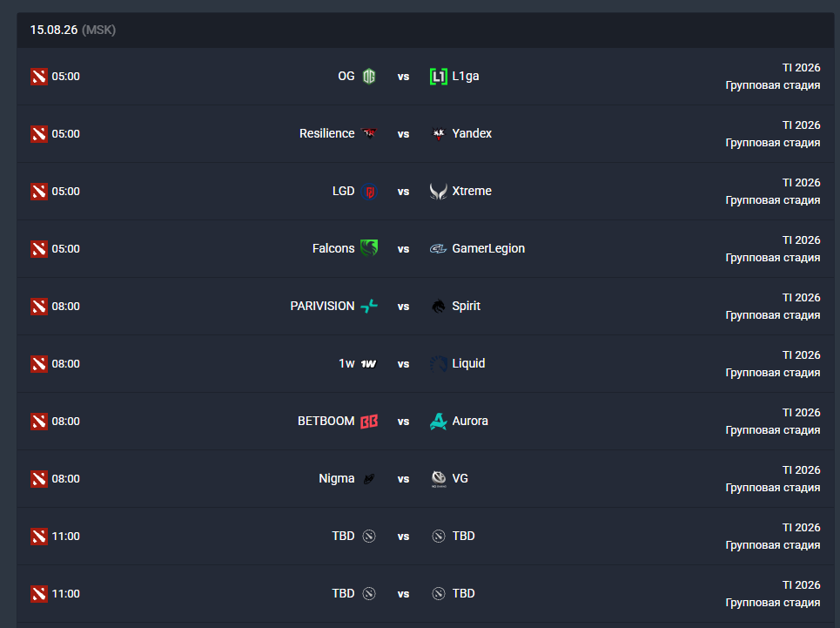
Task: Open the Nigma team name link
Action: pyautogui.click(x=336, y=478)
